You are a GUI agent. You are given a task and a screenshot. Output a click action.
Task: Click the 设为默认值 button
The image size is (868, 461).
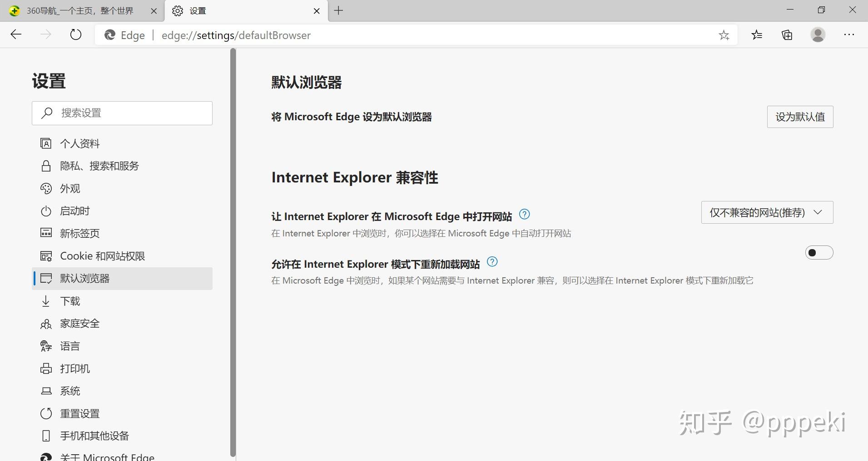click(x=800, y=117)
